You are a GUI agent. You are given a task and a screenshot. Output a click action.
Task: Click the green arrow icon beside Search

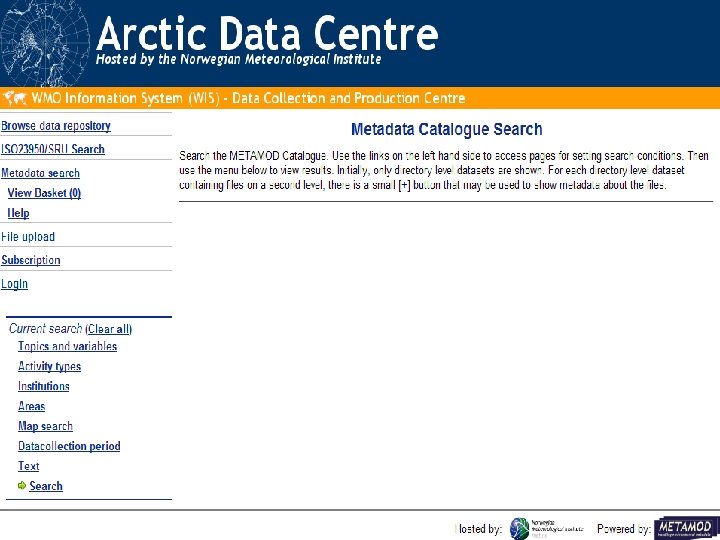[x=22, y=486]
